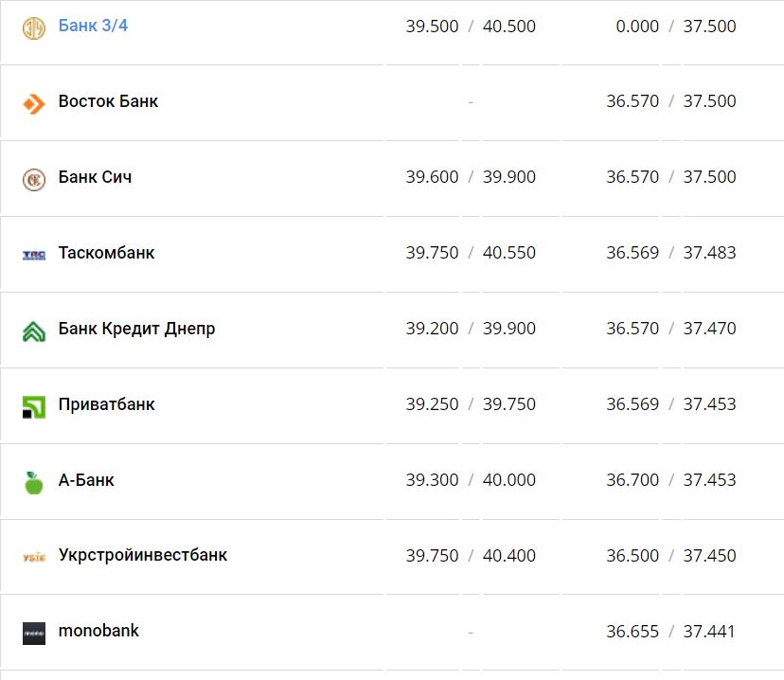Open the Укрстройинвестбанк name link
This screenshot has width=784, height=680.
pos(143,555)
